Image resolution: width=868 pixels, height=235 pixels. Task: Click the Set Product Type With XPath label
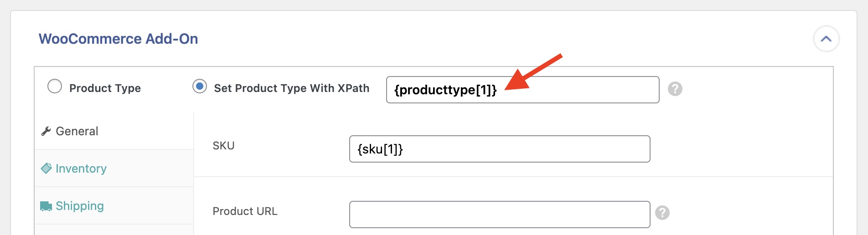[x=292, y=88]
